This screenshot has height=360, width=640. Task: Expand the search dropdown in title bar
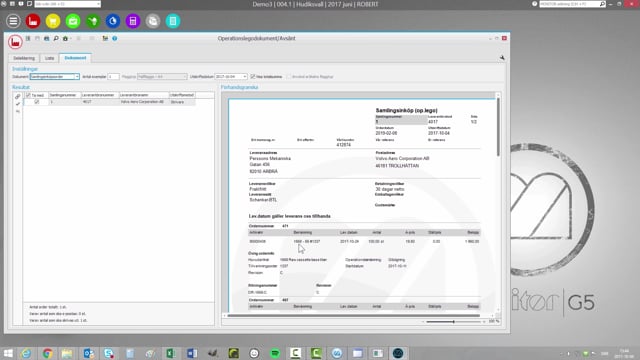pyautogui.click(x=98, y=4)
